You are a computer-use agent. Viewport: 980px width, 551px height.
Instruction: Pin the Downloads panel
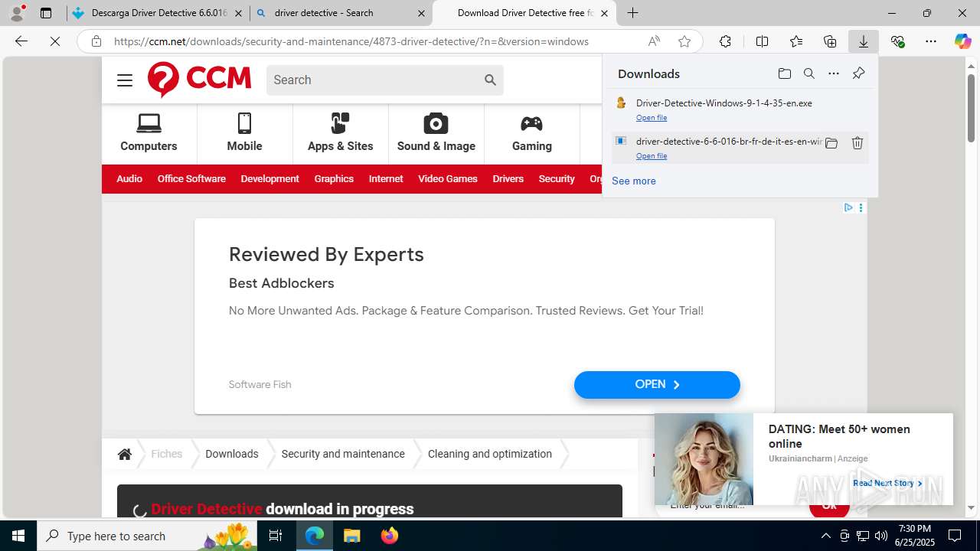click(858, 73)
